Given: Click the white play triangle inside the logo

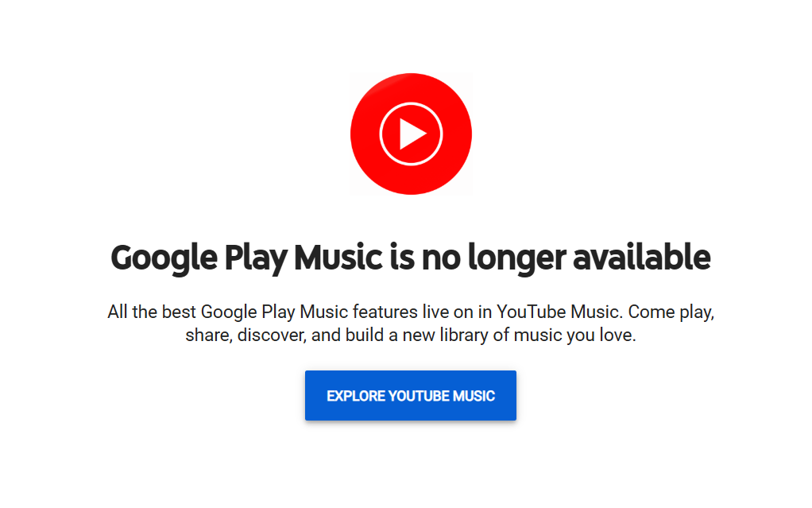Looking at the screenshot, I should [x=412, y=134].
